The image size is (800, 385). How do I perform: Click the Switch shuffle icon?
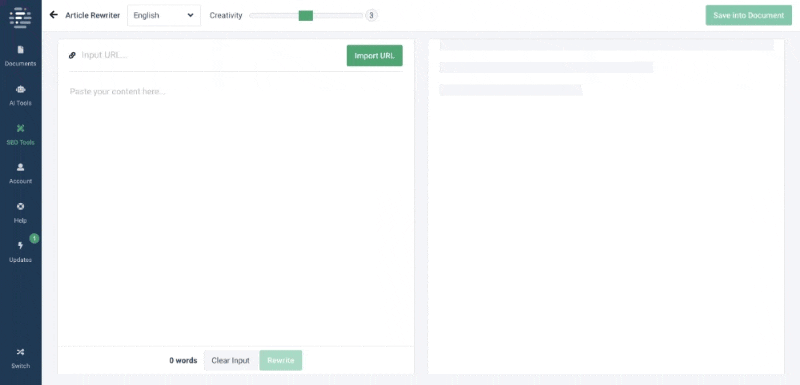20,352
